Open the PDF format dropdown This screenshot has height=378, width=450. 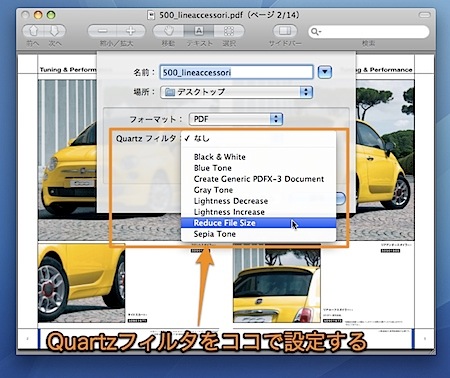(236, 119)
